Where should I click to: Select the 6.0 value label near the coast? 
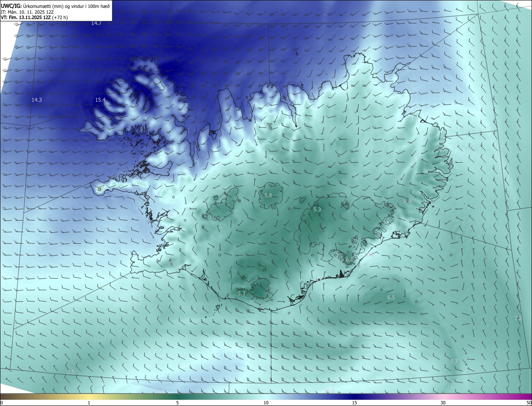[x=349, y=259]
